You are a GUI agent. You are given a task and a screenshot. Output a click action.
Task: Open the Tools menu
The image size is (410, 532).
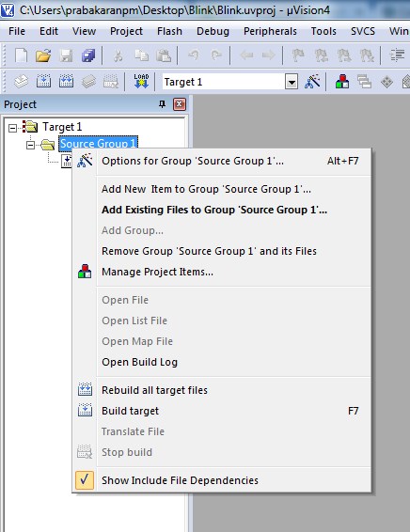click(323, 31)
